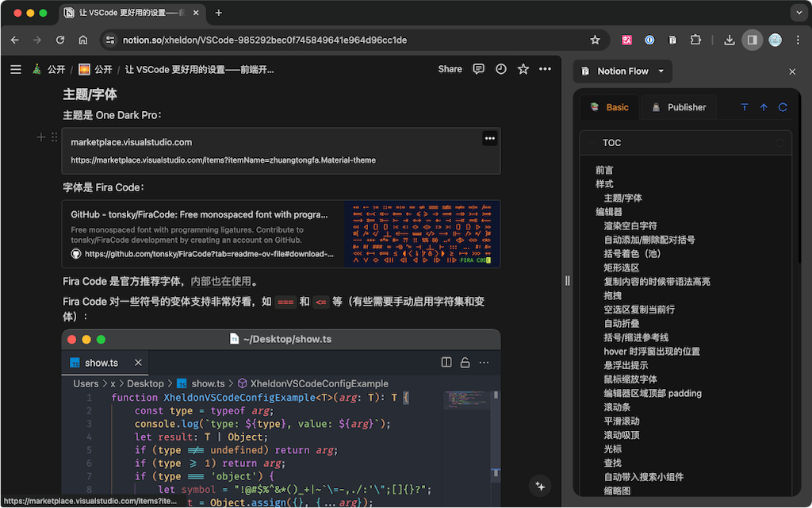Open the Notion Flow extension toolbar icon

672,40
